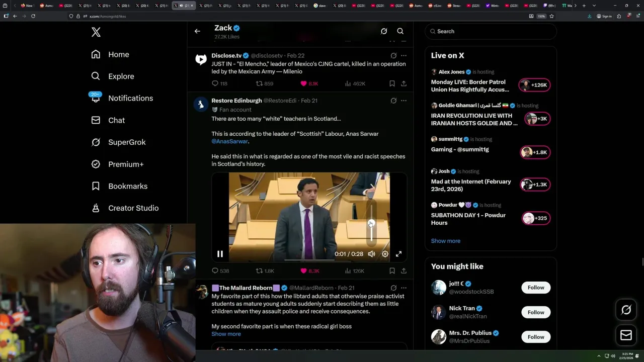
Task: Pause the Anas Sarwar video
Action: coord(220,254)
